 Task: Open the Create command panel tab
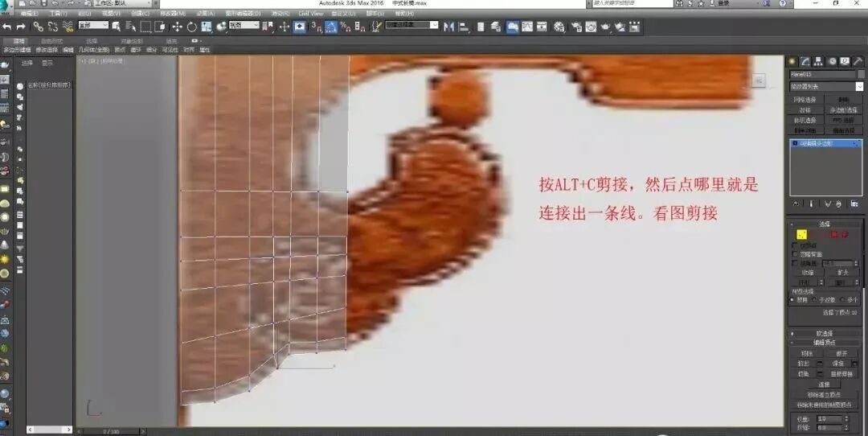[792, 61]
